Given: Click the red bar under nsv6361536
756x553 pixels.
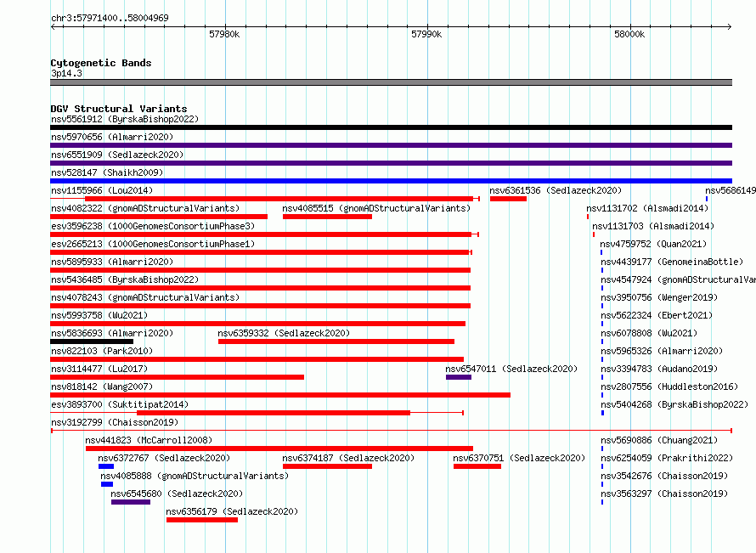Looking at the screenshot, I should click(508, 199).
